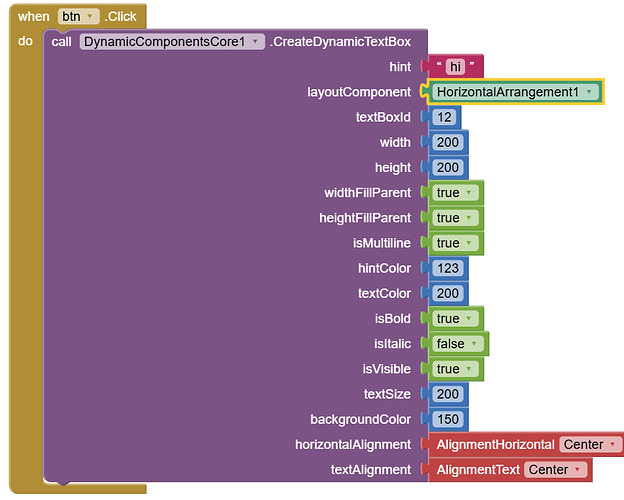Screen dimensions: 624x500
Task: Toggle the isMultiline true value
Action: 454,243
